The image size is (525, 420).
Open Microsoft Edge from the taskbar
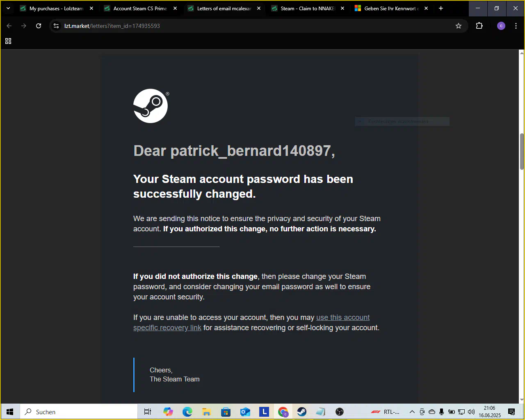pyautogui.click(x=187, y=412)
